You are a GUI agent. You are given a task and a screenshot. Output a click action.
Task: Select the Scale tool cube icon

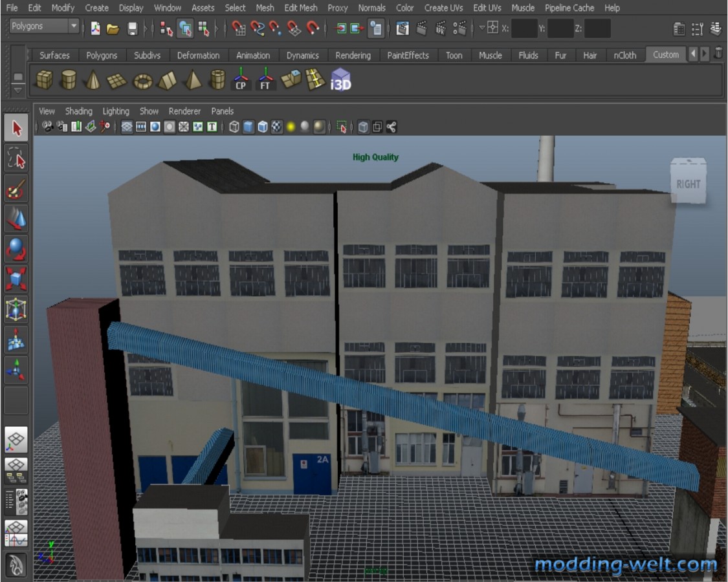pos(17,279)
